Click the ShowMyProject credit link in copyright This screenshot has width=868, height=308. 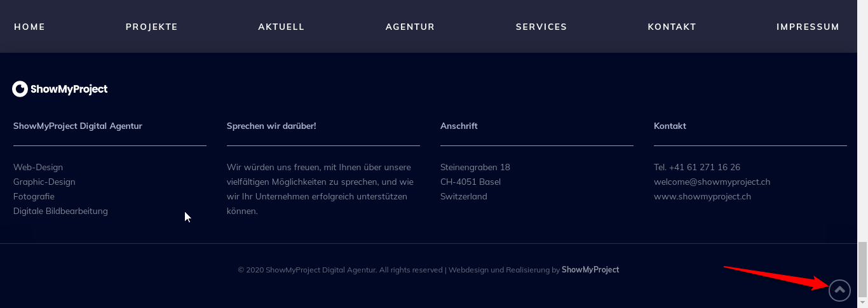coord(590,270)
